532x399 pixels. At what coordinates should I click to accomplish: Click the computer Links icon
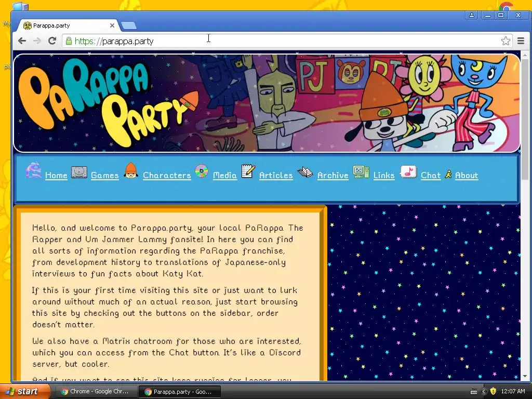pyautogui.click(x=361, y=171)
